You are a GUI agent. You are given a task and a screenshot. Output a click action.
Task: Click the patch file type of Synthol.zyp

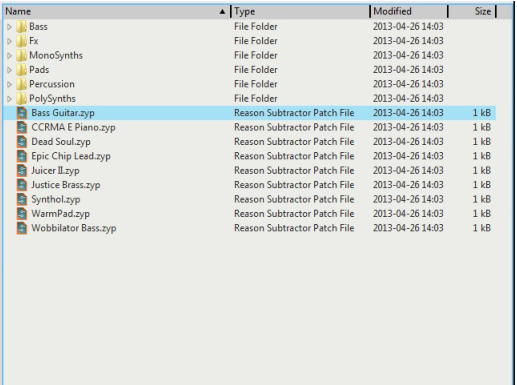[294, 199]
